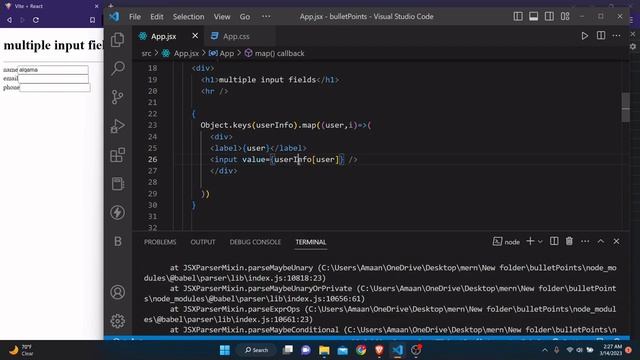Open File Explorer from taskbar

click(x=324, y=350)
